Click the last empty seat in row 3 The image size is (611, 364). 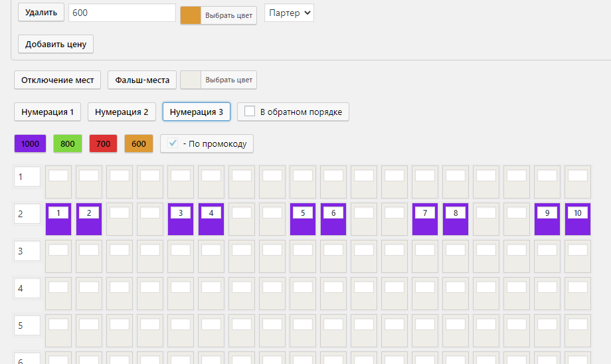tap(578, 256)
